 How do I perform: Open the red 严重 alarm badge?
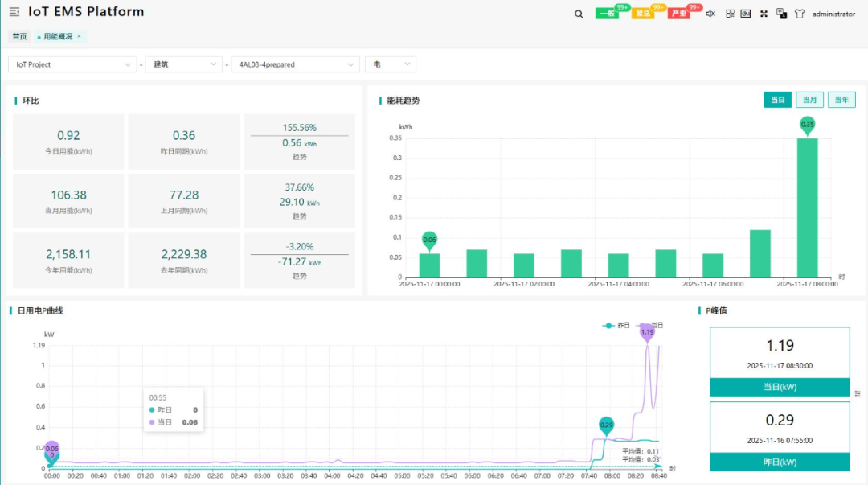(679, 14)
